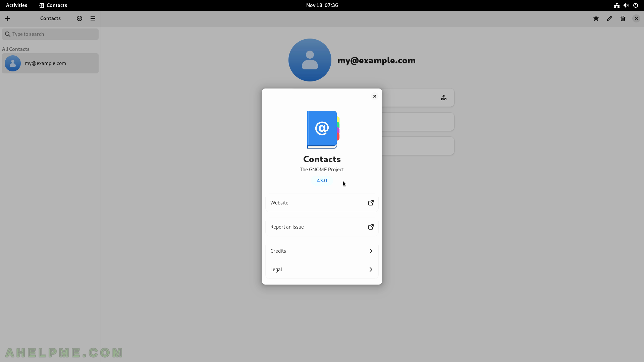The width and height of the screenshot is (644, 362).
Task: Open the clock and calendar panel
Action: click(x=322, y=5)
